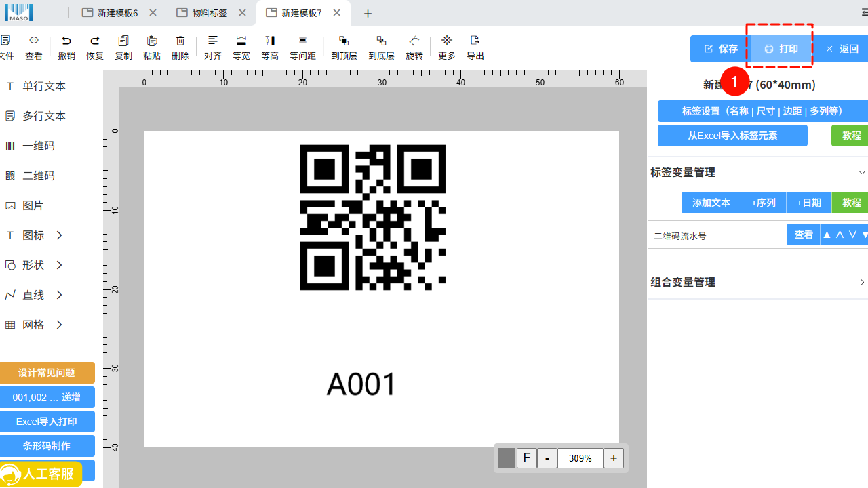
Task: Click the 309% zoom value field
Action: [x=580, y=458]
